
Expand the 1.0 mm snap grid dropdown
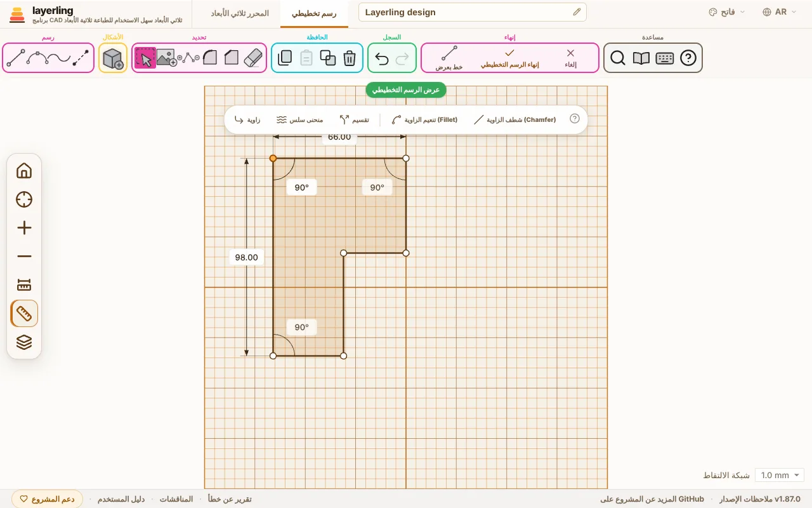point(780,475)
